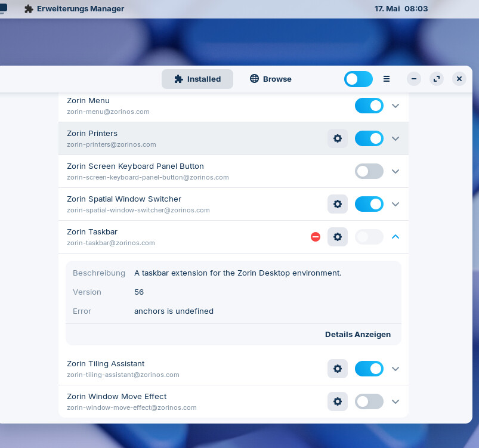This screenshot has width=479, height=448.
Task: Minimize the Extension Manager window
Action: 414,79
